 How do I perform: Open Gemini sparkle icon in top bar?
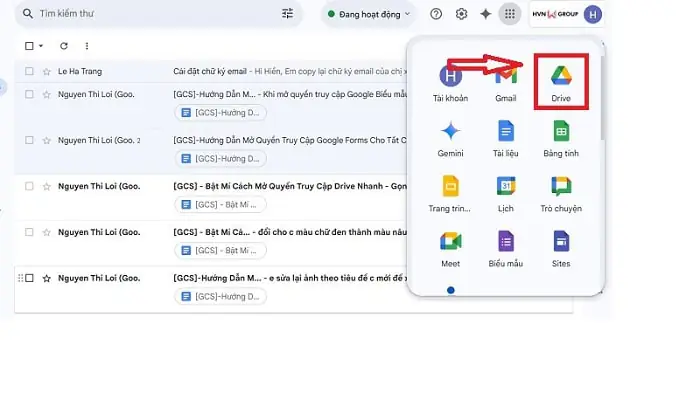click(x=486, y=14)
